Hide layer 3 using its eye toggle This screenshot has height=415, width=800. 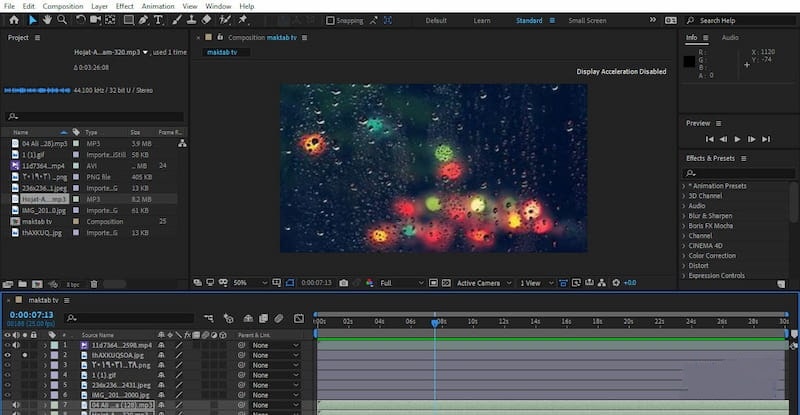[x=8, y=365]
